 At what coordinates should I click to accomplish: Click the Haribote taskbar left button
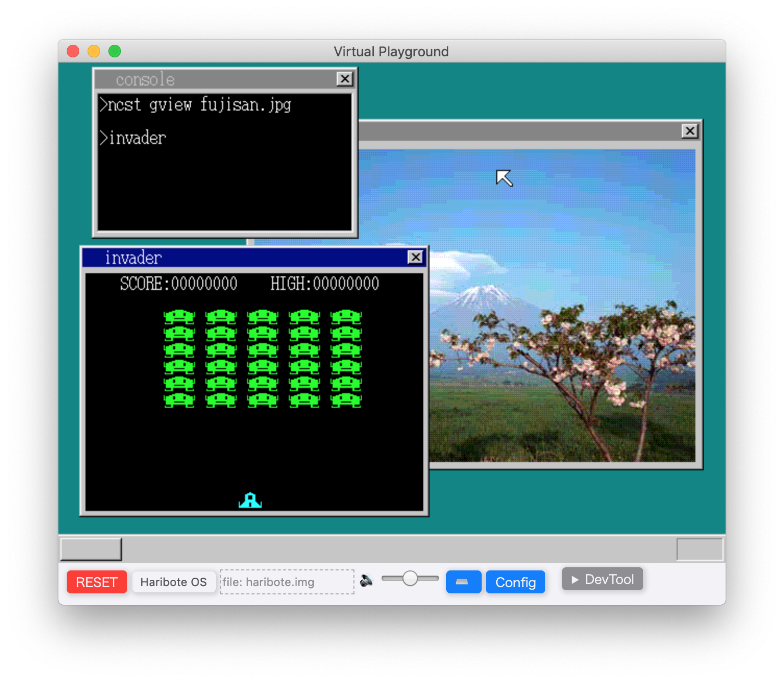click(x=91, y=550)
